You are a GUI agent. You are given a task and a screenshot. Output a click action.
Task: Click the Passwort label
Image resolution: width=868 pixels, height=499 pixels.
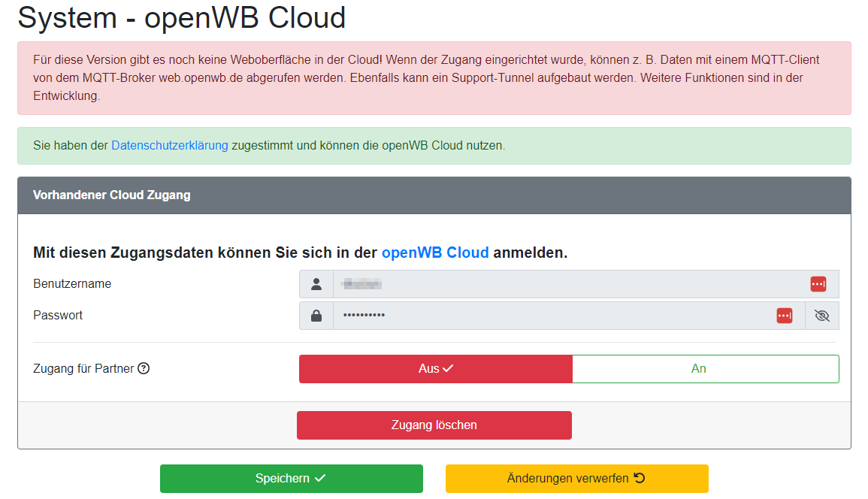pyautogui.click(x=58, y=316)
